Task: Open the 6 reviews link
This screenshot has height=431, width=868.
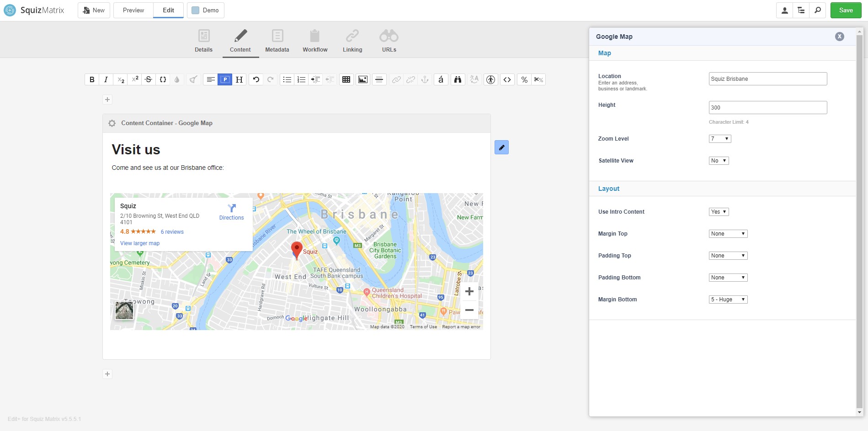Action: tap(172, 232)
